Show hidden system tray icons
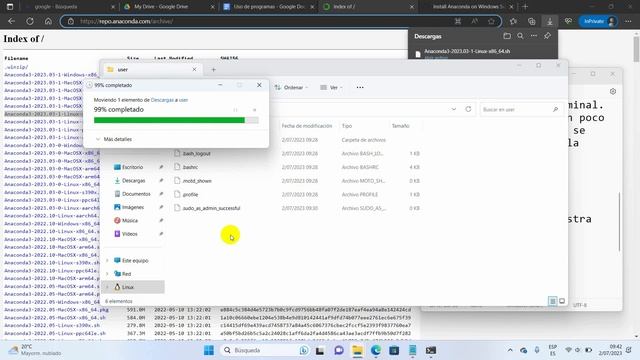This screenshot has height=360, width=640. [510, 350]
